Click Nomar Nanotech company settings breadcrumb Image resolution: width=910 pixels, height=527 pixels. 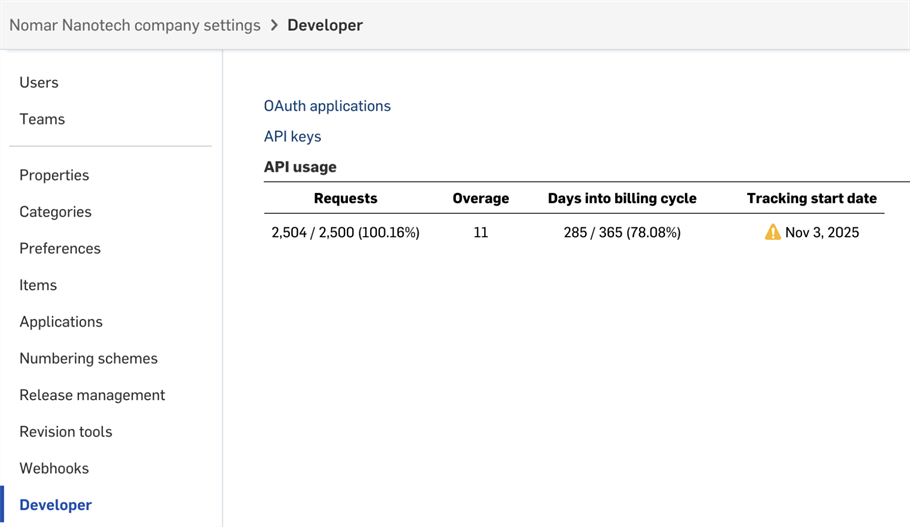[135, 25]
